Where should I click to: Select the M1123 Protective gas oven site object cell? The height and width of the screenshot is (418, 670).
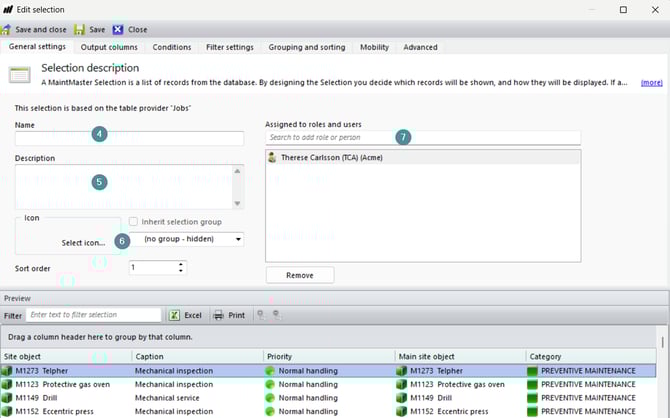pos(67,384)
